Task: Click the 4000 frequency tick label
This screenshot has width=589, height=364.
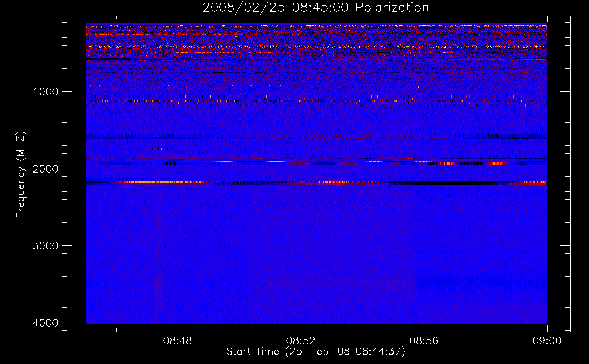Action: click(46, 323)
